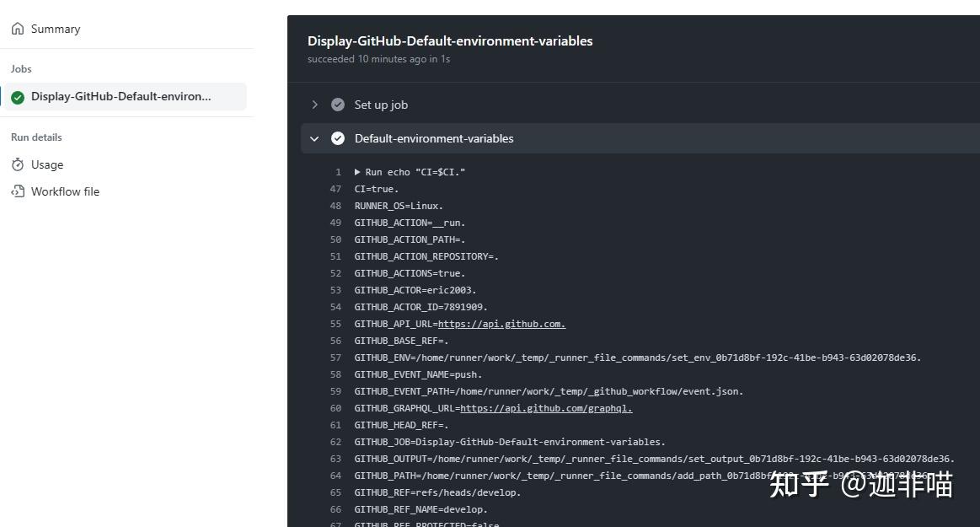The image size is (980, 527).
Task: Click the GITHUB_OUTPUT set_output log line
Action: coord(655,459)
